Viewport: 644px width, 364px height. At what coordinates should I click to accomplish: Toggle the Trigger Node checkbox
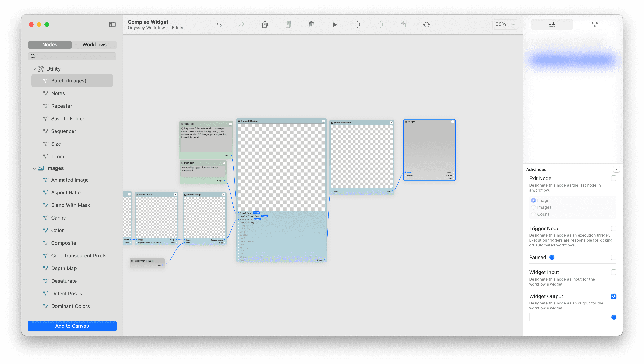[x=614, y=228]
